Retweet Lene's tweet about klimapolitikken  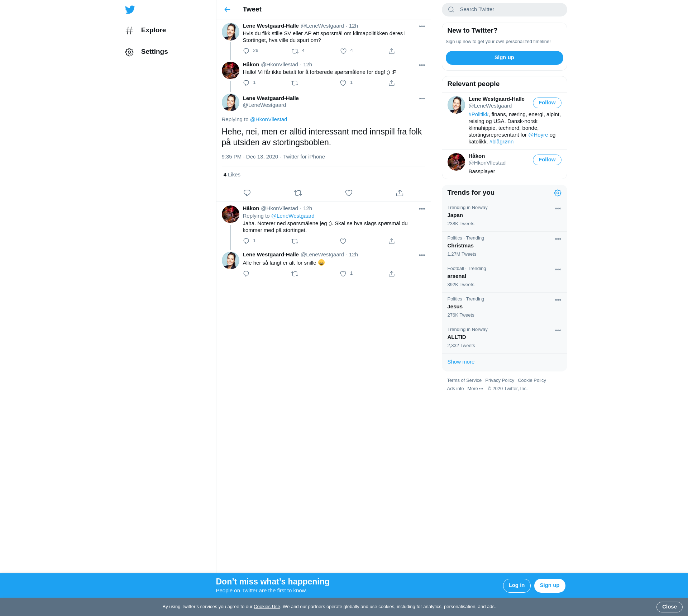[295, 51]
